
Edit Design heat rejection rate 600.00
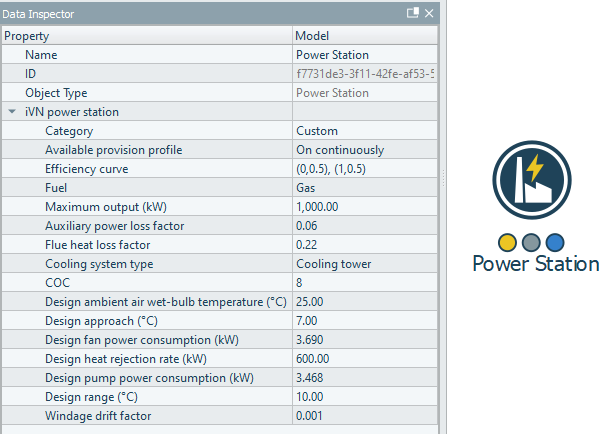[365, 359]
